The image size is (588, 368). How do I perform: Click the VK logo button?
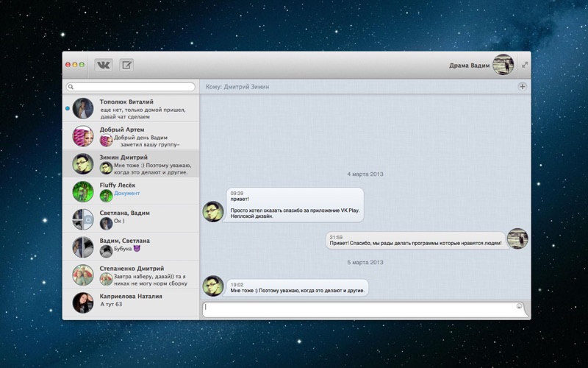coord(104,65)
